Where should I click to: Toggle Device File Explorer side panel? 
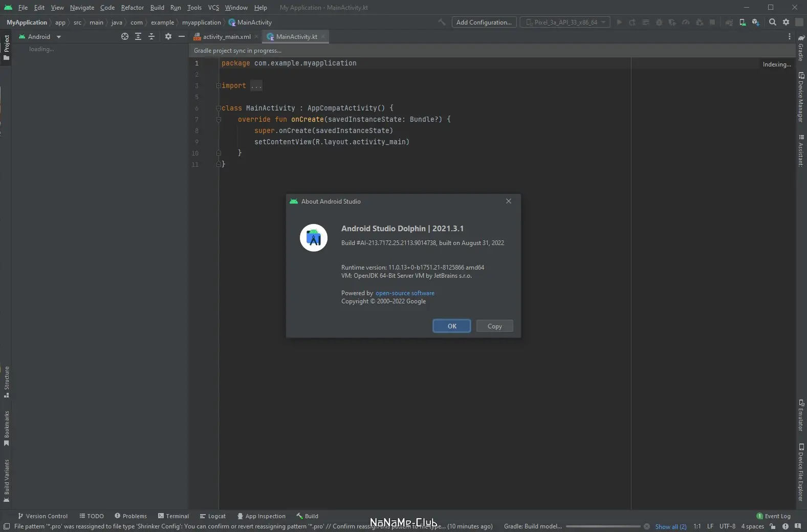pyautogui.click(x=801, y=472)
